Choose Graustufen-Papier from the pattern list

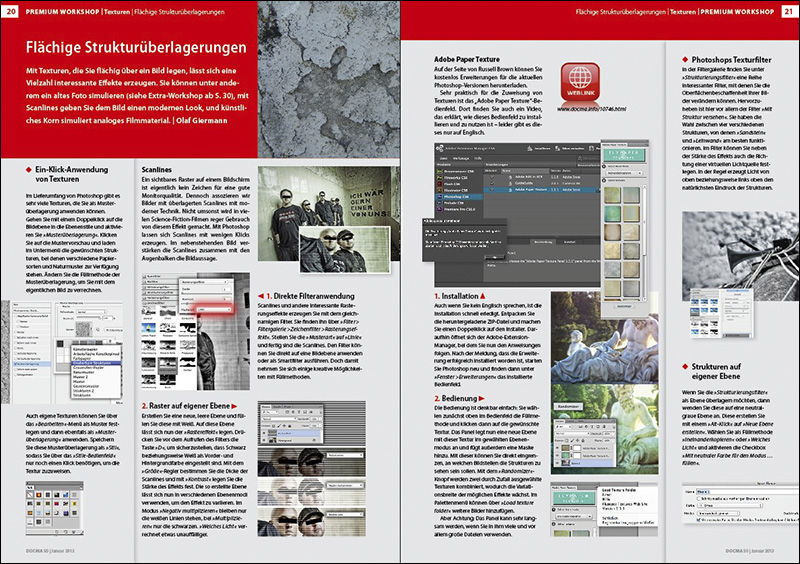point(88,367)
